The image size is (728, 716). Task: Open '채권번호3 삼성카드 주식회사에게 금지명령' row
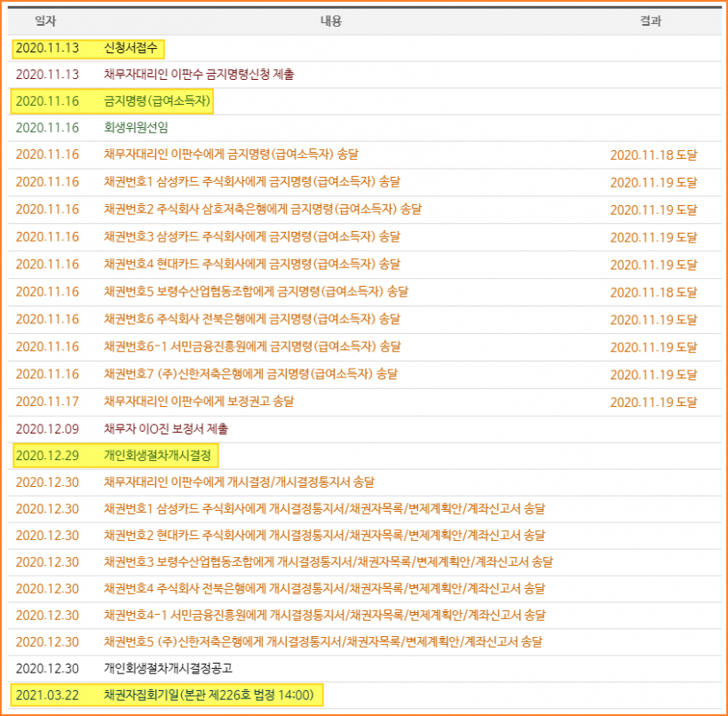[251, 236]
